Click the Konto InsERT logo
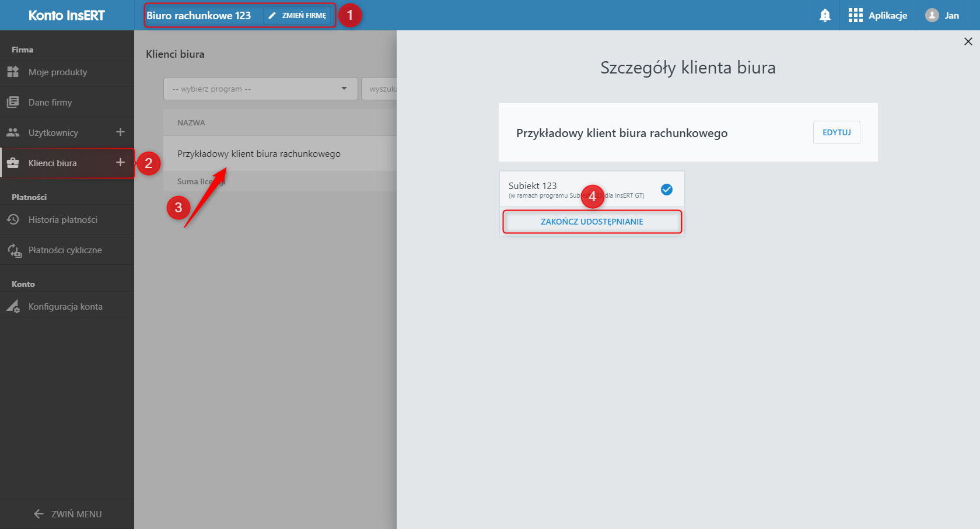The image size is (980, 529). coord(66,15)
